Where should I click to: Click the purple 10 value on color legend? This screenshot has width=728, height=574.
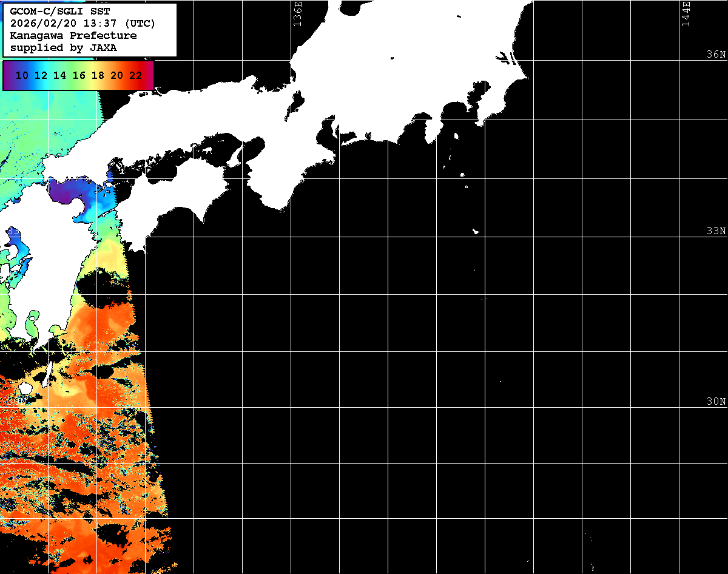pyautogui.click(x=22, y=76)
